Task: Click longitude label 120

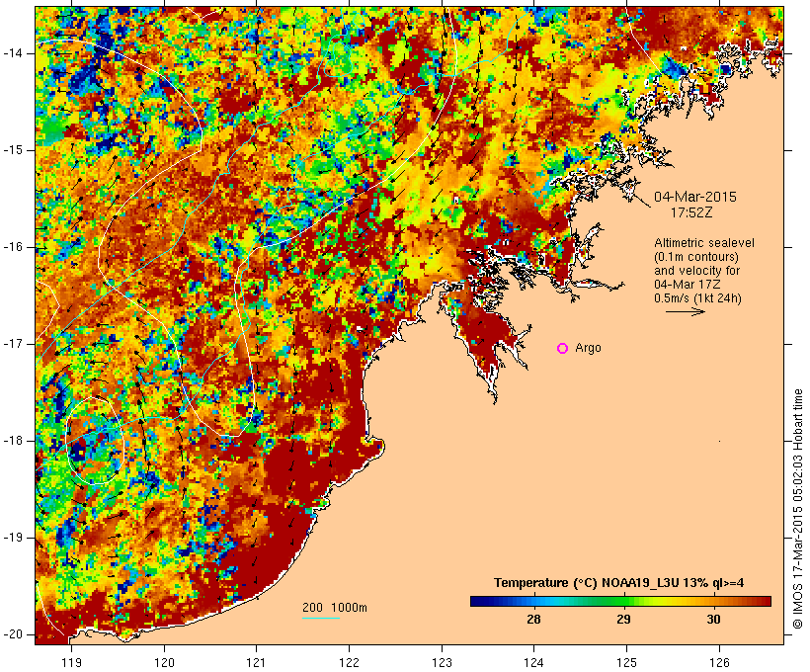Action: pos(164,662)
